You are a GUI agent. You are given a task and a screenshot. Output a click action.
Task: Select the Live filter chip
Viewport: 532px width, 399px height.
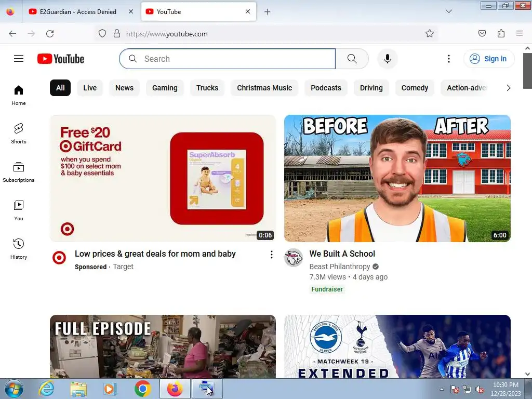[90, 88]
